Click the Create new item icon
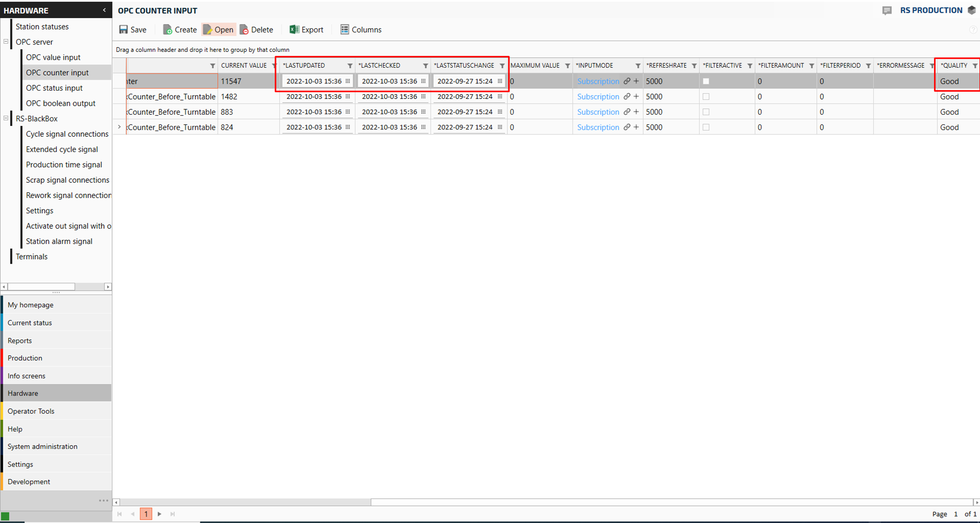Viewport: 980px width, 523px height. click(168, 30)
